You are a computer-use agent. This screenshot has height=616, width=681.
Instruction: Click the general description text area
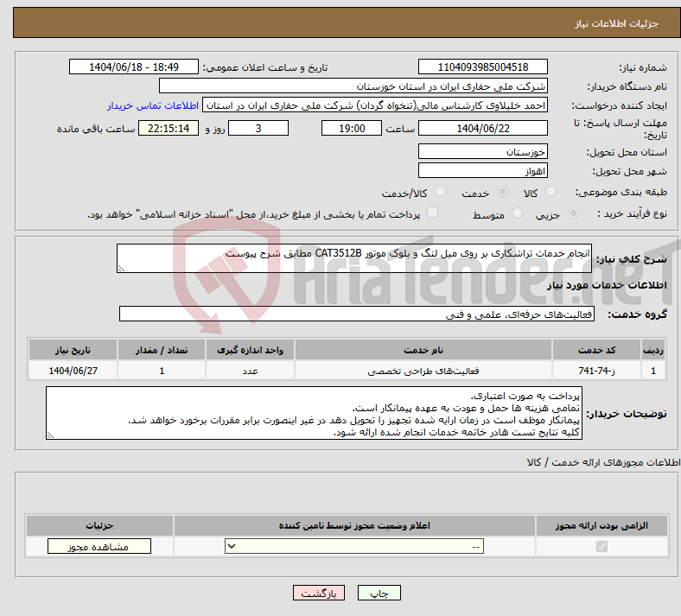pos(354,258)
